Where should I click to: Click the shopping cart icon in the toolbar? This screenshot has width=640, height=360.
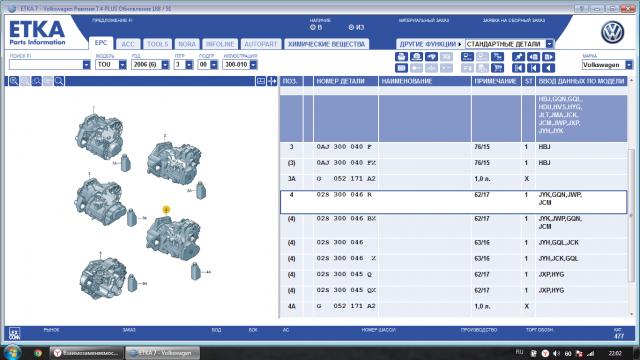497,68
